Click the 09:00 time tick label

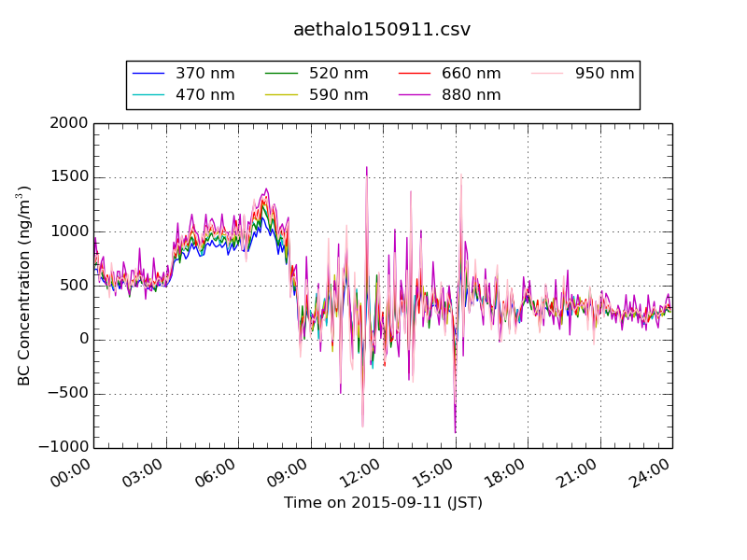[x=288, y=473]
